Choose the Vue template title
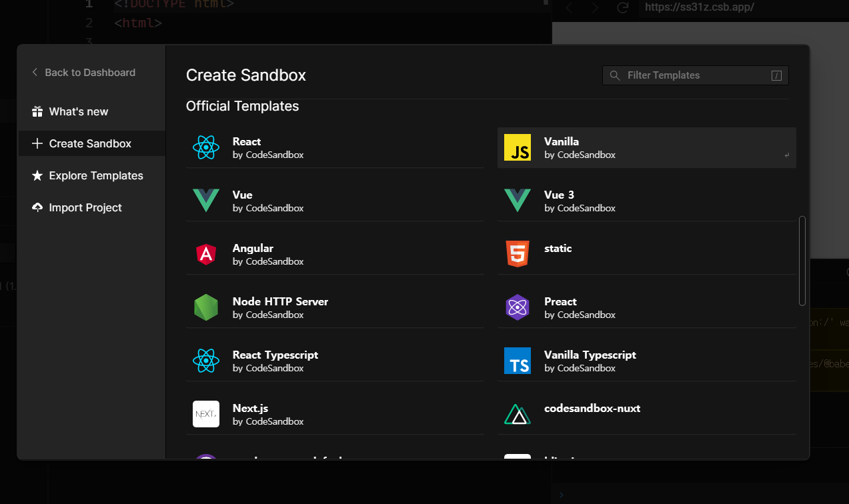This screenshot has width=849, height=504. [x=243, y=195]
